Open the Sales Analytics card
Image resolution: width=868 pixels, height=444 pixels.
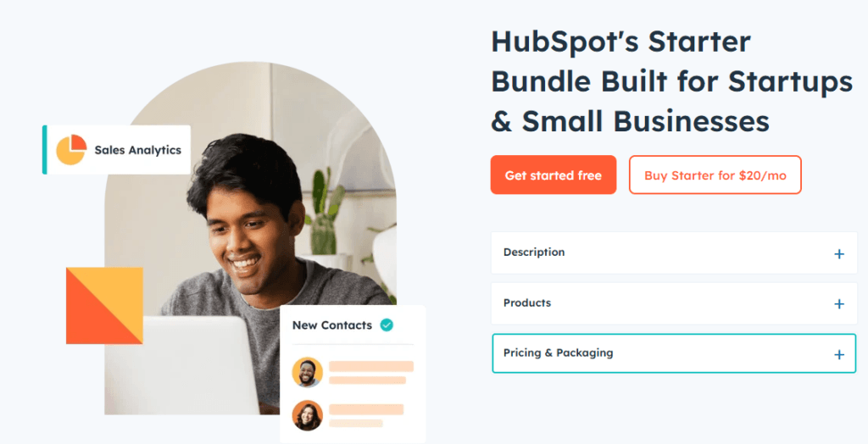[x=117, y=149]
